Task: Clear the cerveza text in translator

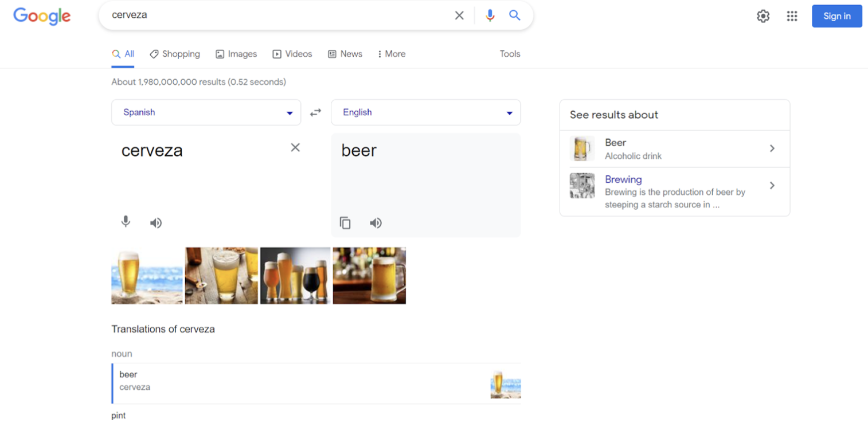Action: 295,147
